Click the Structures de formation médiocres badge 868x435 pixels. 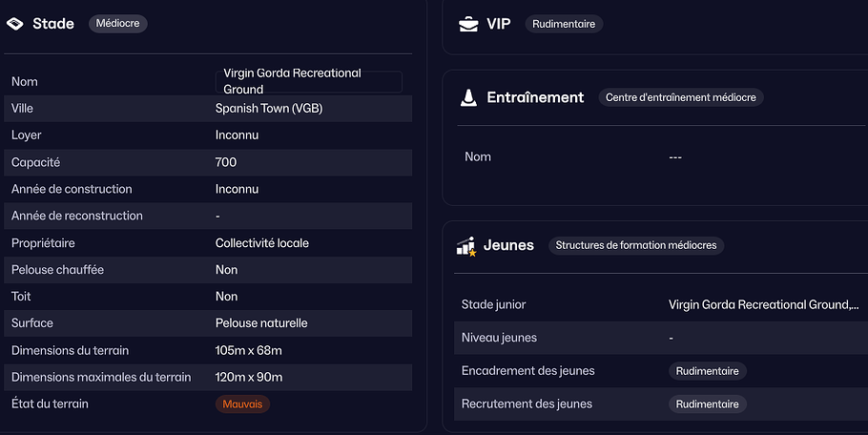pos(636,245)
